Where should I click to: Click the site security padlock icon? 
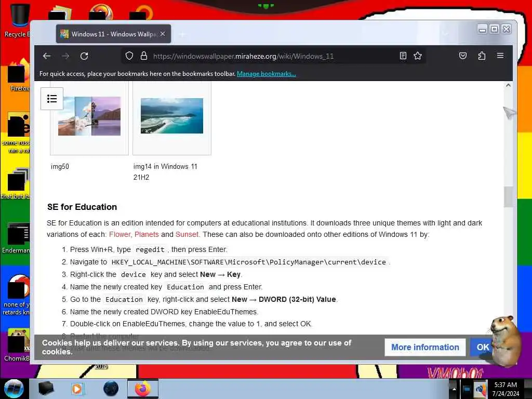click(x=144, y=56)
